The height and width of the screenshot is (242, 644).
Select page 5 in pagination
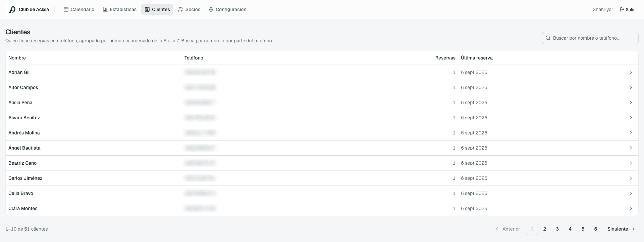583,229
